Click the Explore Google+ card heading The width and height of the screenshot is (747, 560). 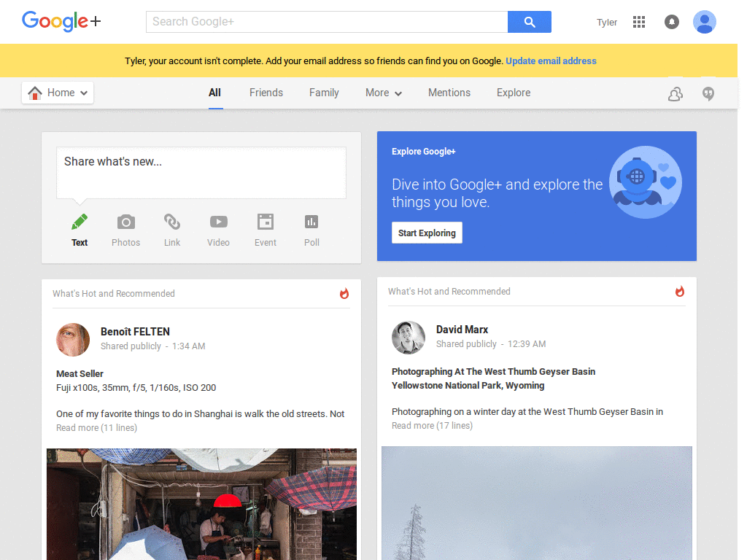click(x=424, y=152)
